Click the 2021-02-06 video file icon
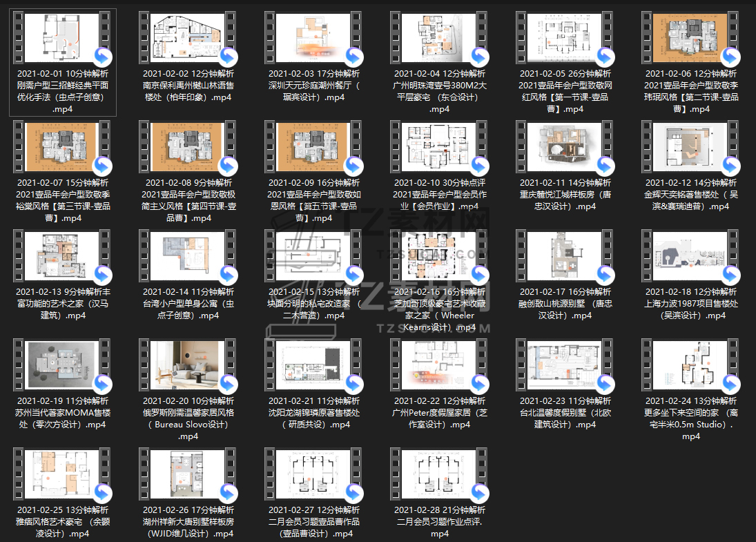The height and width of the screenshot is (542, 756). click(x=690, y=37)
